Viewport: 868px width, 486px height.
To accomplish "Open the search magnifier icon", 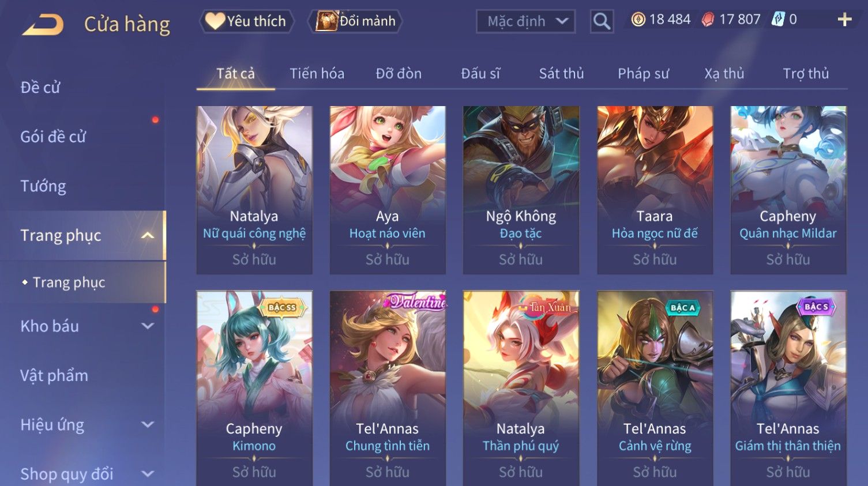I will click(x=602, y=21).
